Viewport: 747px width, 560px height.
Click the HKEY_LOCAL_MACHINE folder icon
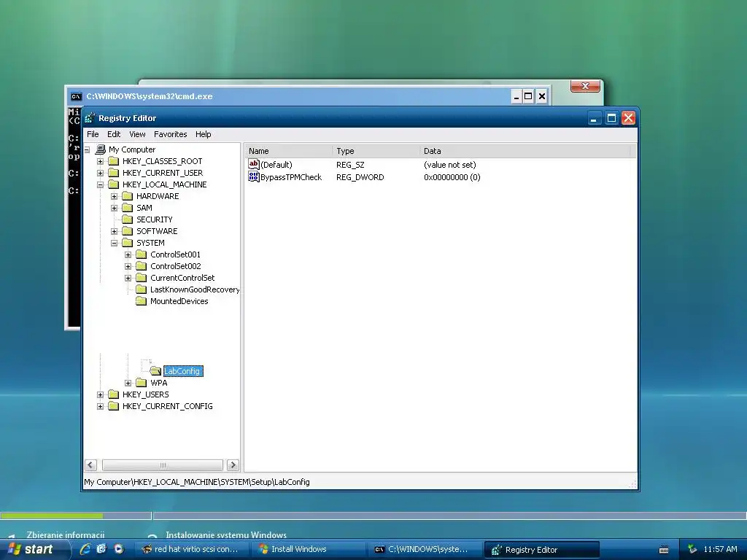(113, 184)
